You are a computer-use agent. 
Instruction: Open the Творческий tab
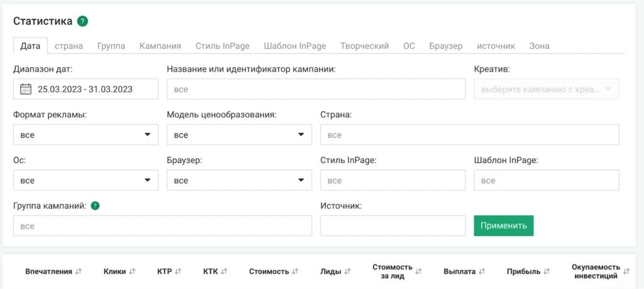point(365,46)
